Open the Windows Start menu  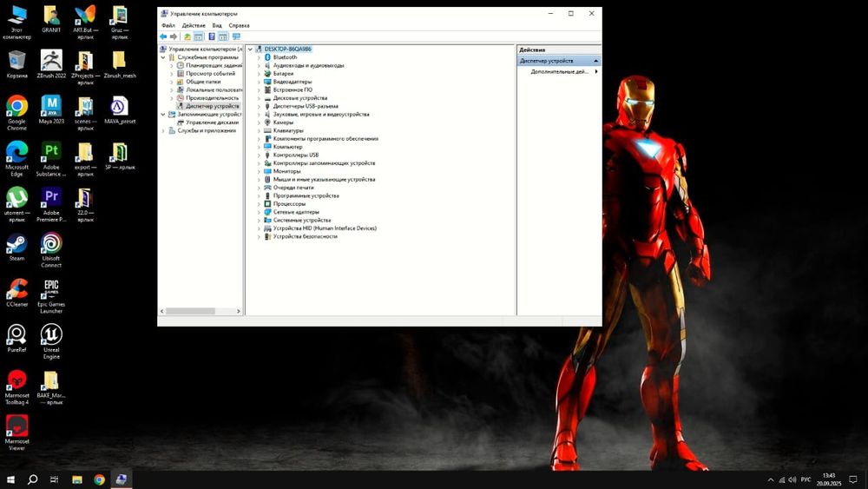[10, 479]
